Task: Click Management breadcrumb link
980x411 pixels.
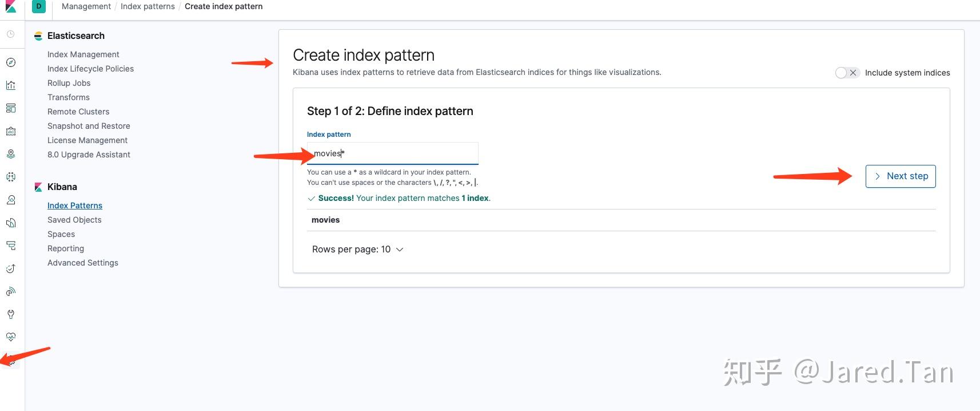Action: [86, 6]
